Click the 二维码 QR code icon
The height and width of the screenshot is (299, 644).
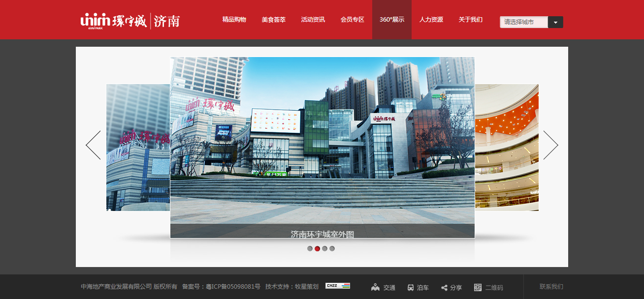click(478, 287)
